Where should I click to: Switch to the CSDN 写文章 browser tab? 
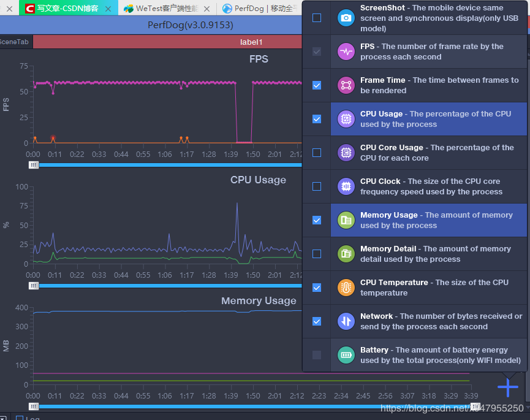tap(69, 8)
